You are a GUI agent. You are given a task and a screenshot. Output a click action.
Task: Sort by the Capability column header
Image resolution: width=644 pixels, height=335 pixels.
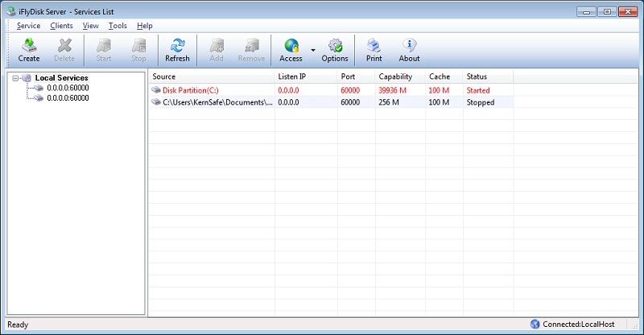(x=399, y=77)
